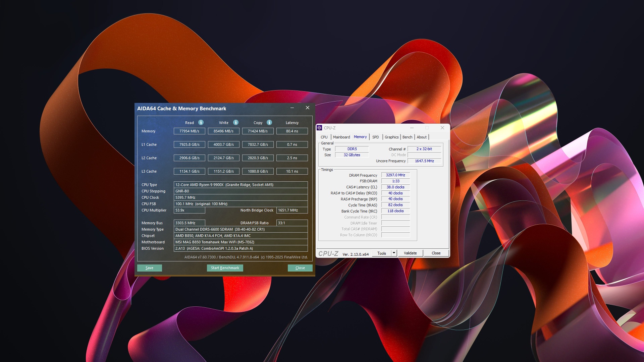Click the BIOS Version field 2.A13
Screen dimensions: 644x362
pyautogui.click(x=241, y=248)
